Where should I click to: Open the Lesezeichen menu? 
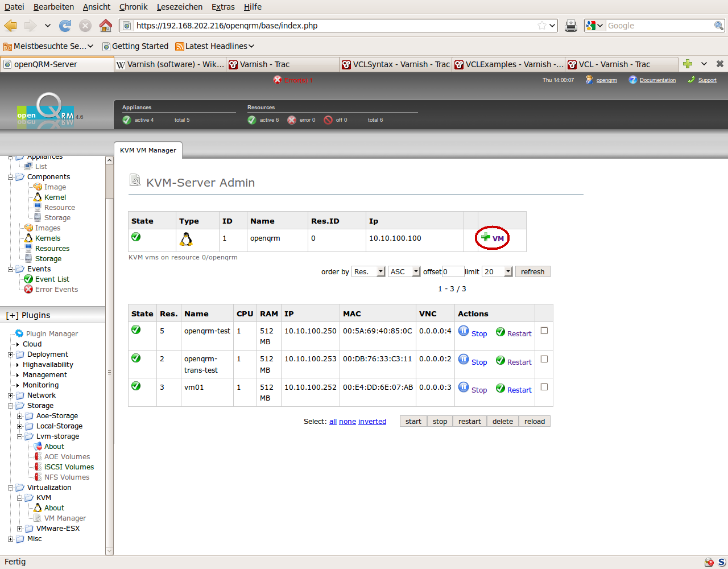pyautogui.click(x=179, y=7)
